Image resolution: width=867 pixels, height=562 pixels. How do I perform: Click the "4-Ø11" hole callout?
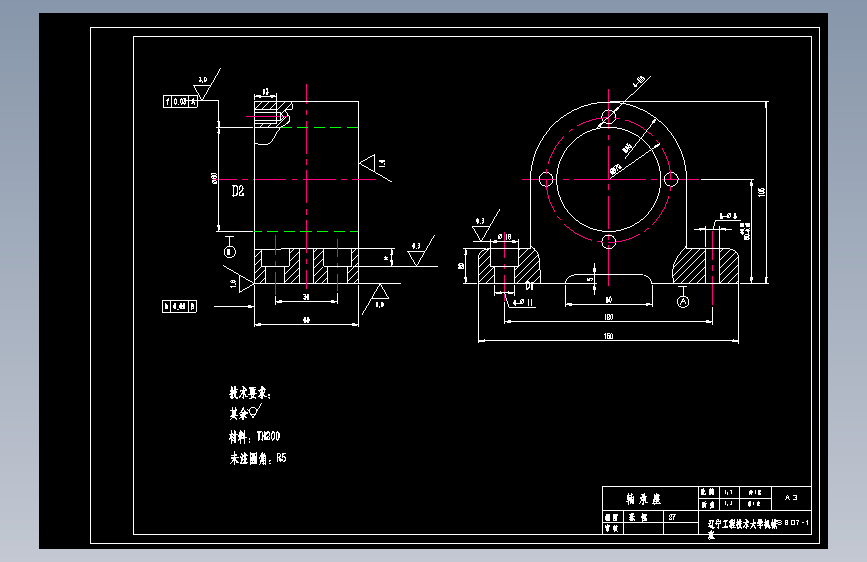pyautogui.click(x=523, y=303)
